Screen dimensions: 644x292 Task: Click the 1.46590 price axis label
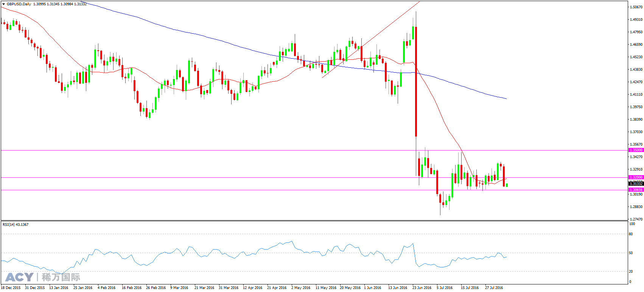pyautogui.click(x=636, y=44)
